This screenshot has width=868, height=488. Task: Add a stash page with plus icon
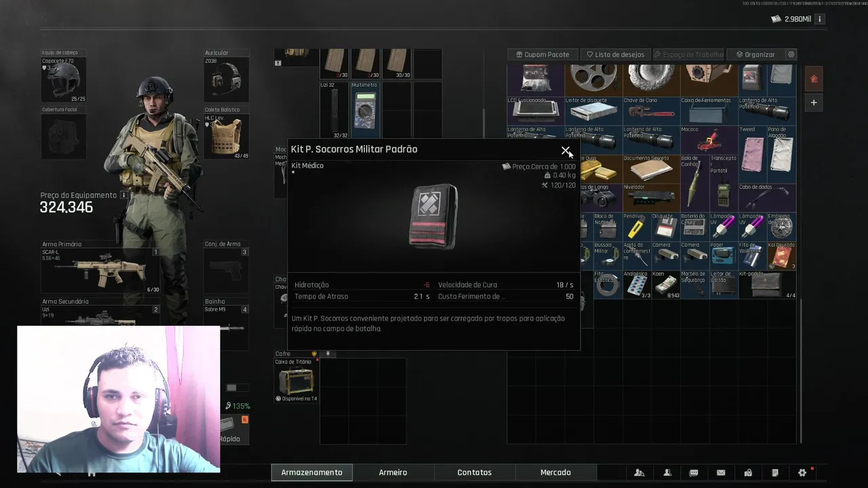click(x=814, y=102)
